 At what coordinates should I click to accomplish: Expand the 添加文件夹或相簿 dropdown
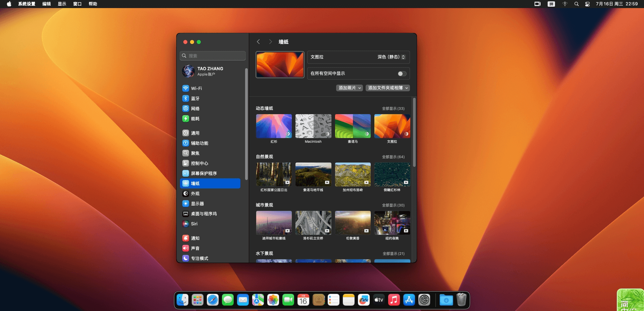click(x=388, y=88)
